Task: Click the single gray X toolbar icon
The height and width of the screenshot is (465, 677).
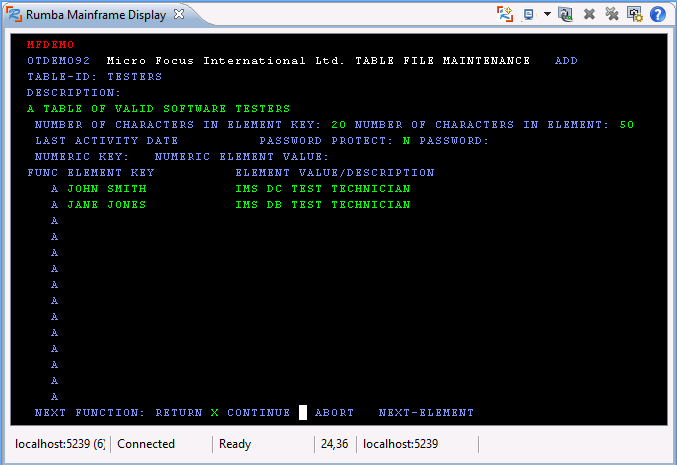Action: coord(590,14)
